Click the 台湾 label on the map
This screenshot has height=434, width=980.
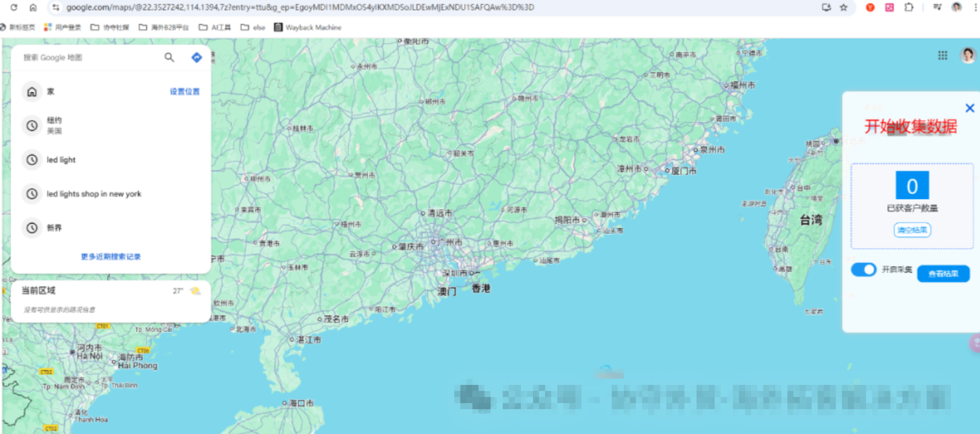pos(811,220)
